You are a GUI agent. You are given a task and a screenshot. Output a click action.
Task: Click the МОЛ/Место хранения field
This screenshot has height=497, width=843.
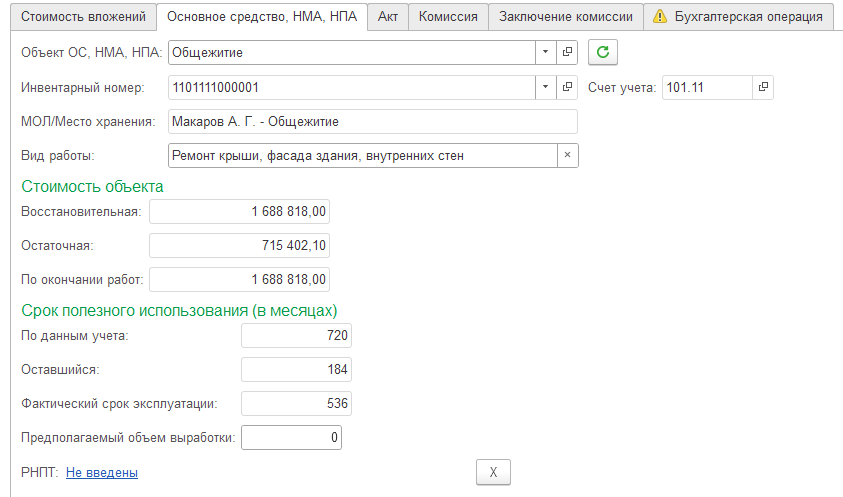click(x=373, y=122)
